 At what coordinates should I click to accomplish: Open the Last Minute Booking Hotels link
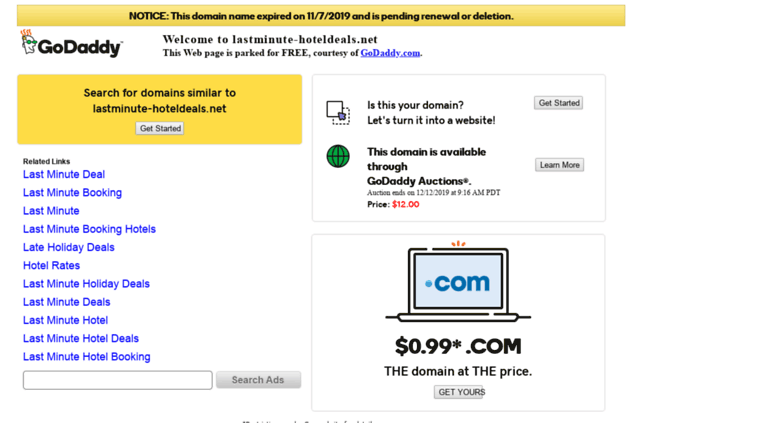tap(89, 229)
